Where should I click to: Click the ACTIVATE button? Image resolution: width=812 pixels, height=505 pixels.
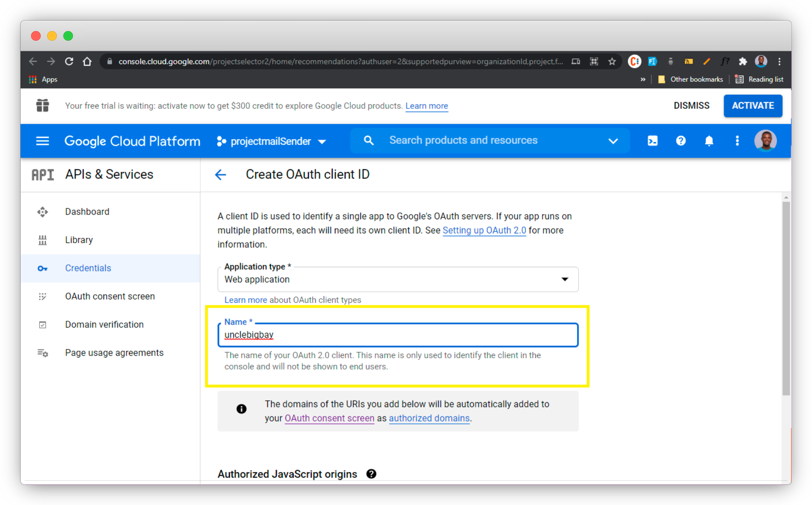(753, 106)
